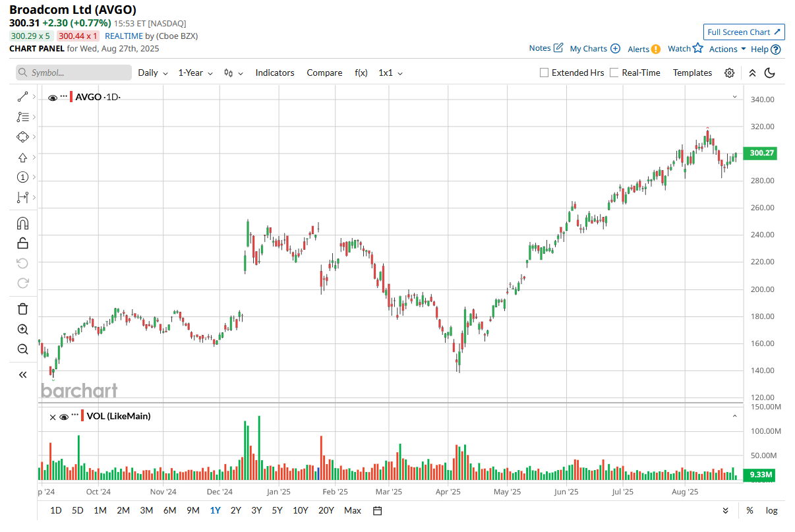Click the Notes pencil icon
Image resolution: width=795 pixels, height=532 pixels.
(558, 48)
